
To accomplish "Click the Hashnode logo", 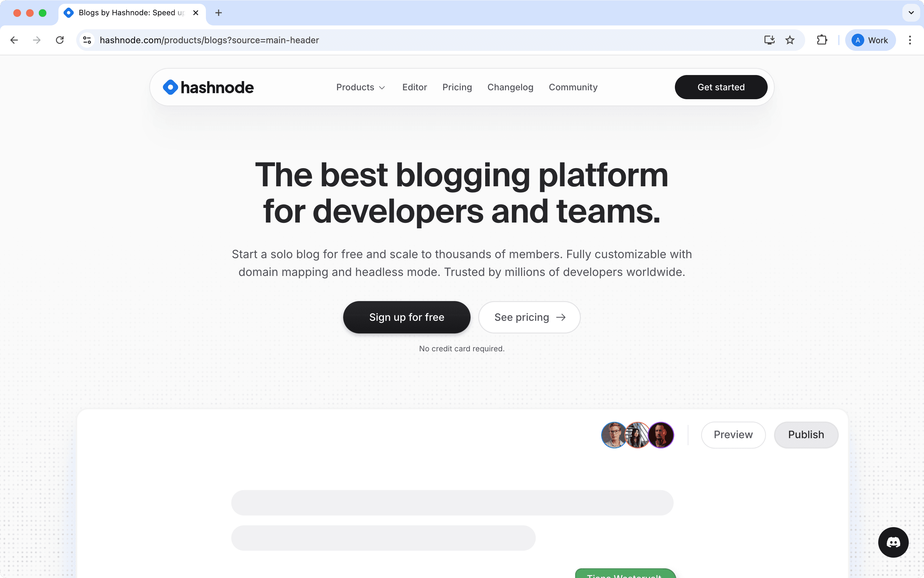I will point(208,87).
